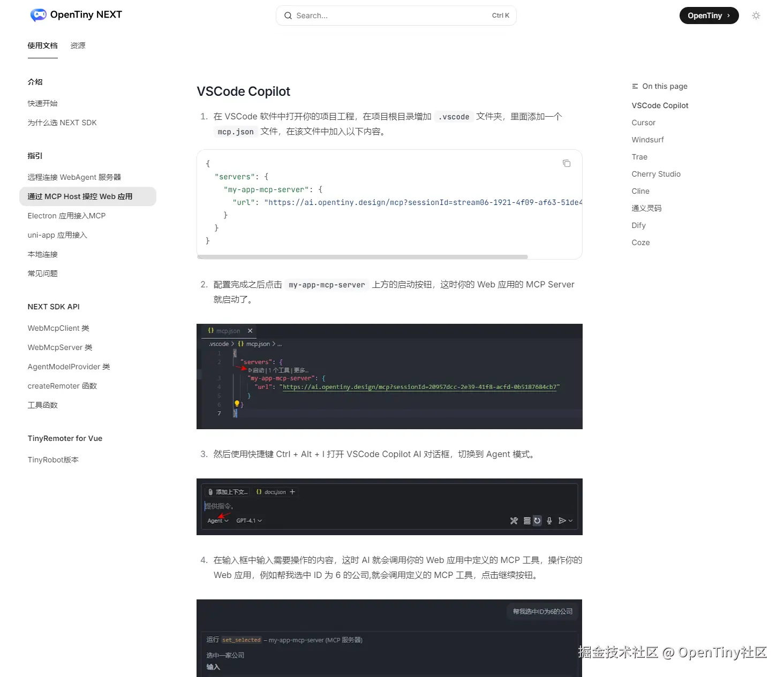
Task: Open 远程连接 WebAgent 服务器 page
Action: tap(74, 177)
